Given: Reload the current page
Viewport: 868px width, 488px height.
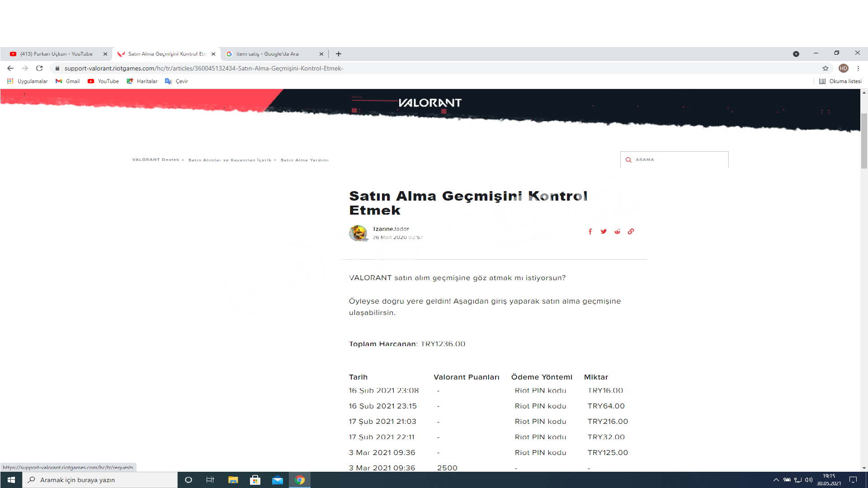Looking at the screenshot, I should 39,68.
